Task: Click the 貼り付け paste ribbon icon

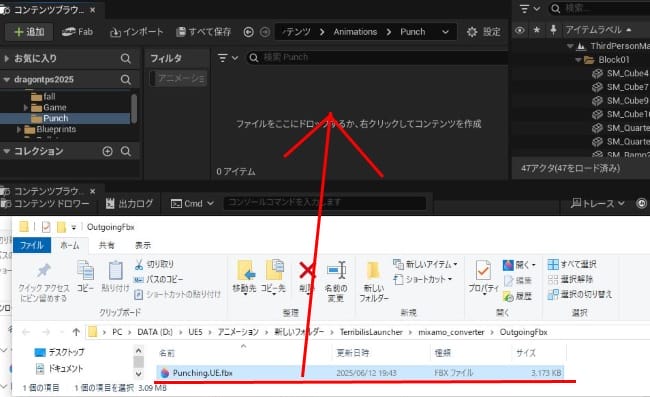Action: (115, 276)
